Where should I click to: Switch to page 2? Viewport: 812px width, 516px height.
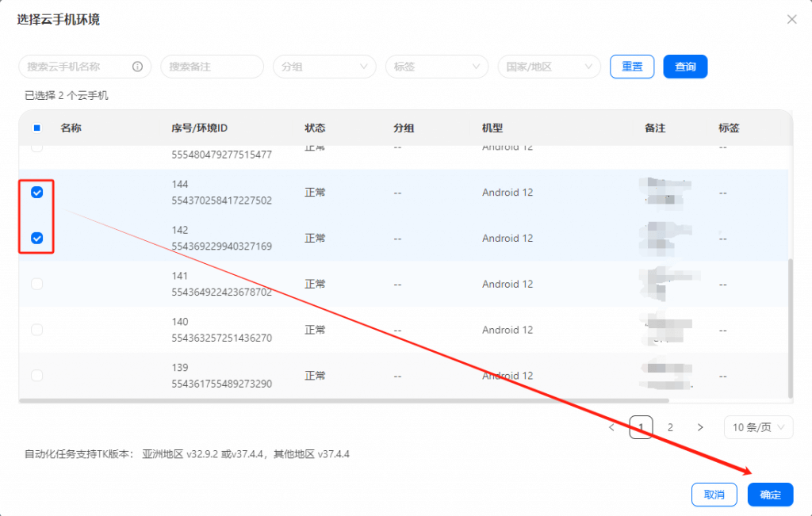click(670, 427)
